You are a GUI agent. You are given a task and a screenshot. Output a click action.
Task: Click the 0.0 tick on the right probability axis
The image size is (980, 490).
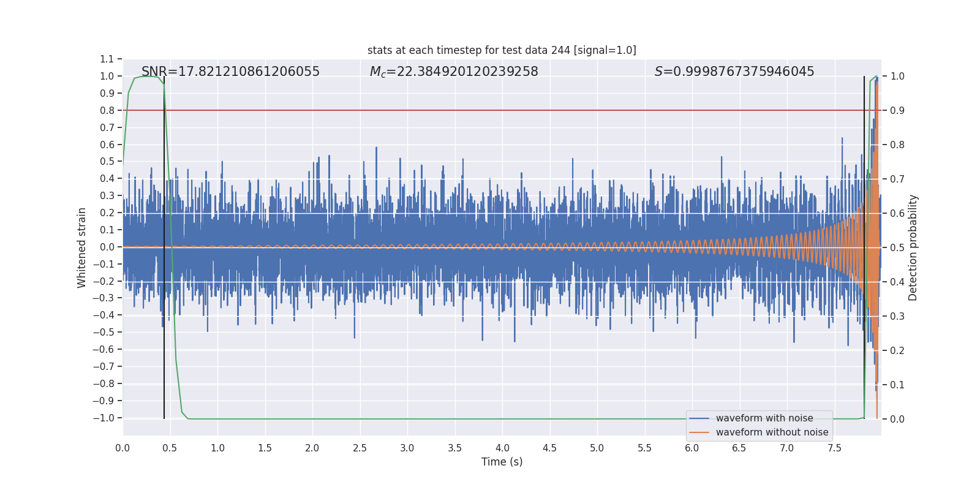897,419
